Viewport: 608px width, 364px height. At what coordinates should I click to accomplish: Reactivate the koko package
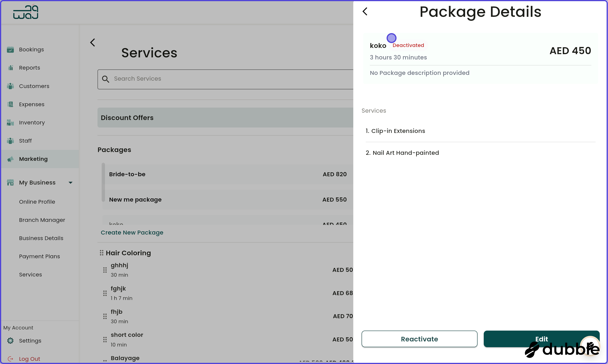419,339
